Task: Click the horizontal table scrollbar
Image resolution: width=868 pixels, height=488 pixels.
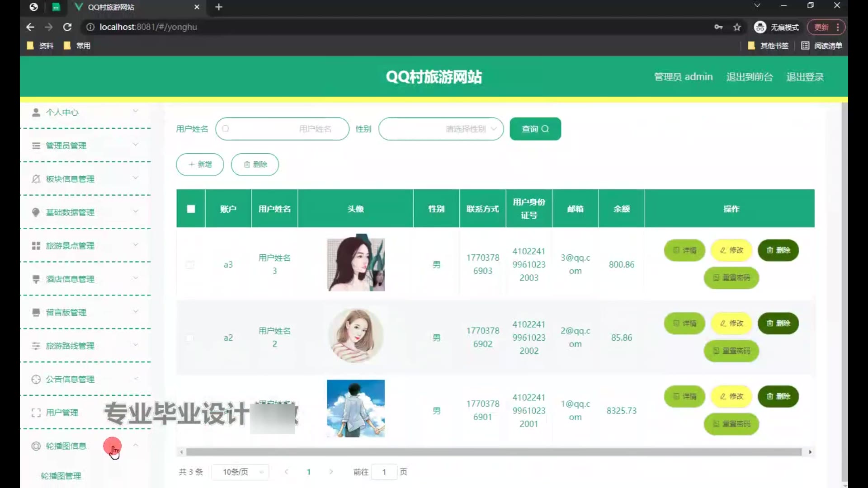Action: pos(494,452)
